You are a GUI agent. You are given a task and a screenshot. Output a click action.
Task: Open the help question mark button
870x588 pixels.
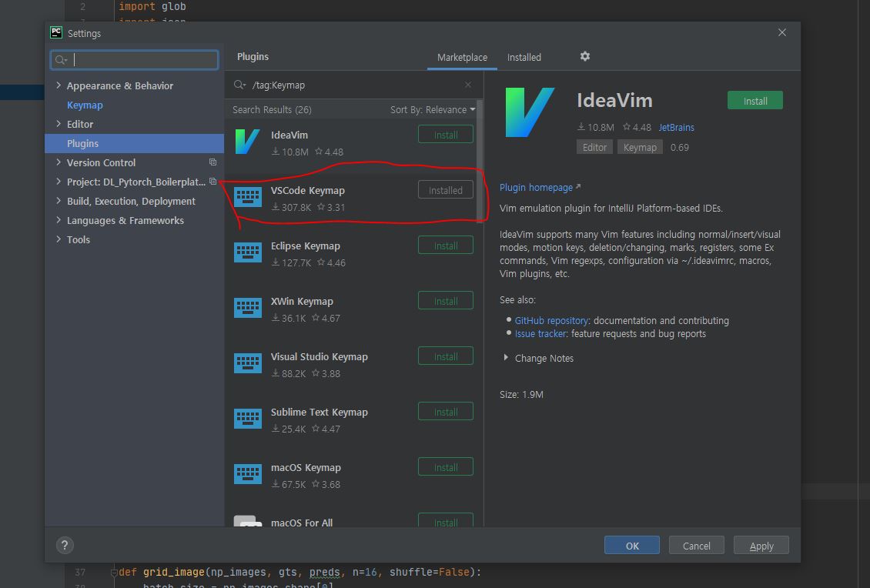(65, 546)
